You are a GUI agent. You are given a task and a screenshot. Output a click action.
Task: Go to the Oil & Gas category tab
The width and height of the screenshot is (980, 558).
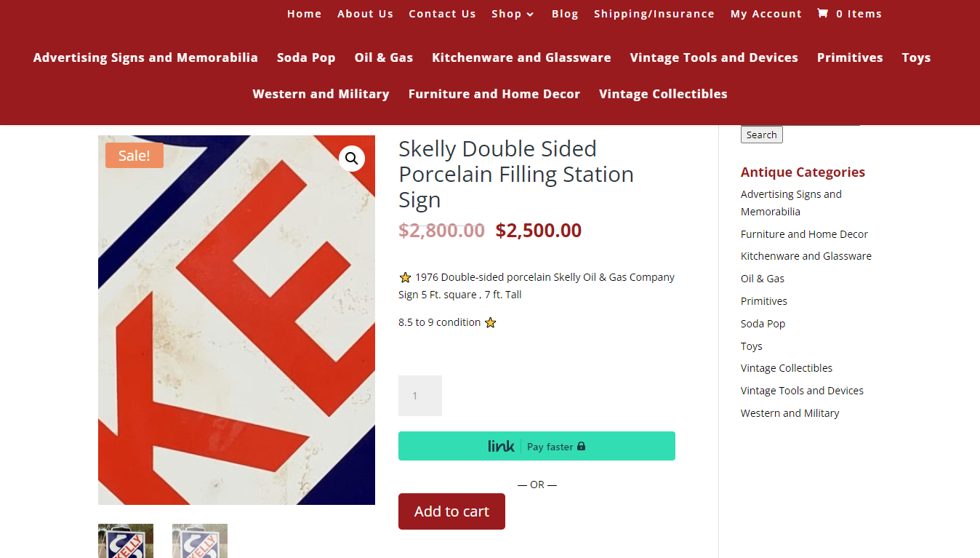tap(384, 57)
